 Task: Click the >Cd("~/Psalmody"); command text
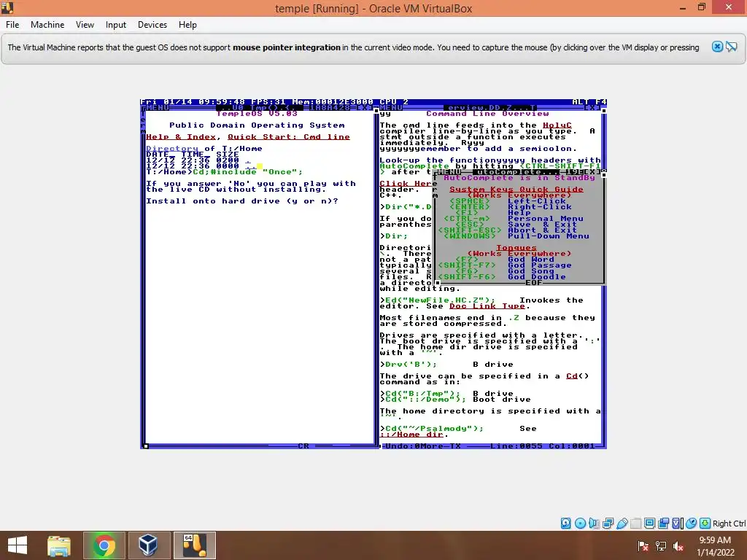tap(432, 428)
